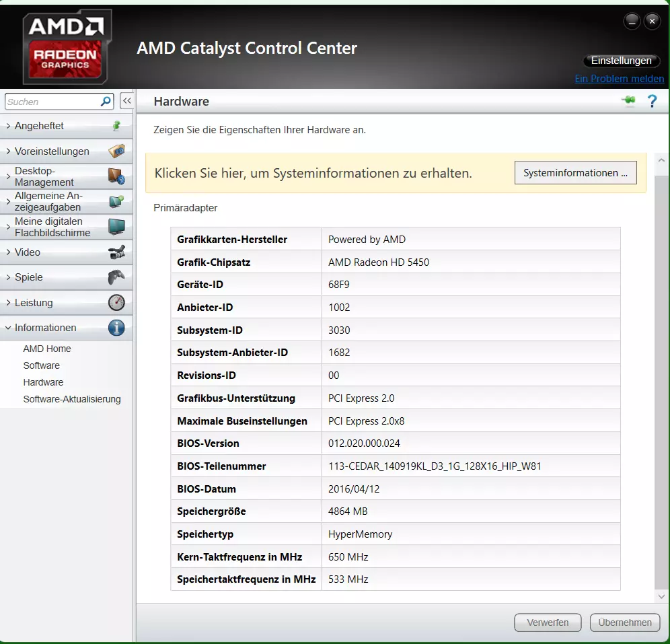Click the scrollbar up arrow
The height and width of the screenshot is (644, 670).
[x=661, y=161]
